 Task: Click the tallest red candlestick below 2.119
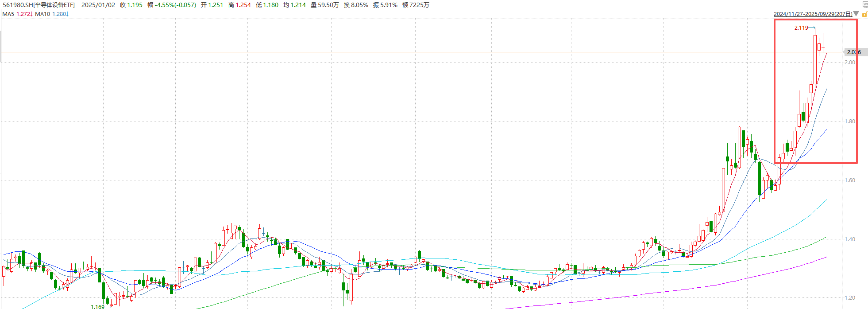click(815, 59)
